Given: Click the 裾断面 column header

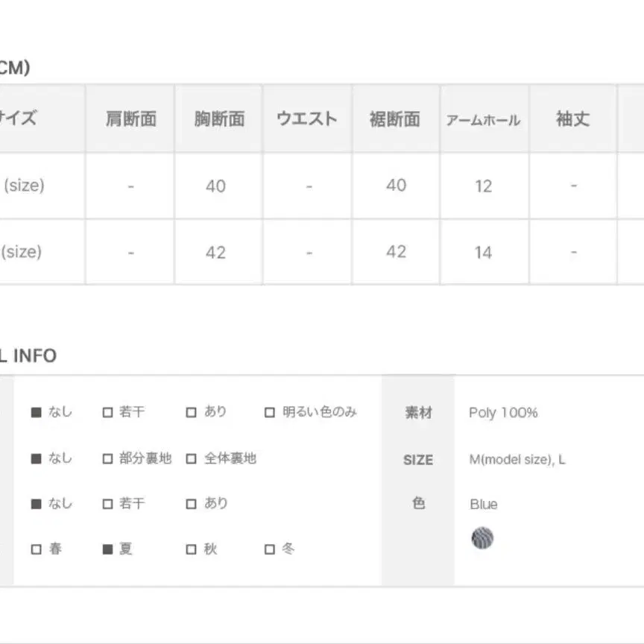Looking at the screenshot, I should 395,119.
